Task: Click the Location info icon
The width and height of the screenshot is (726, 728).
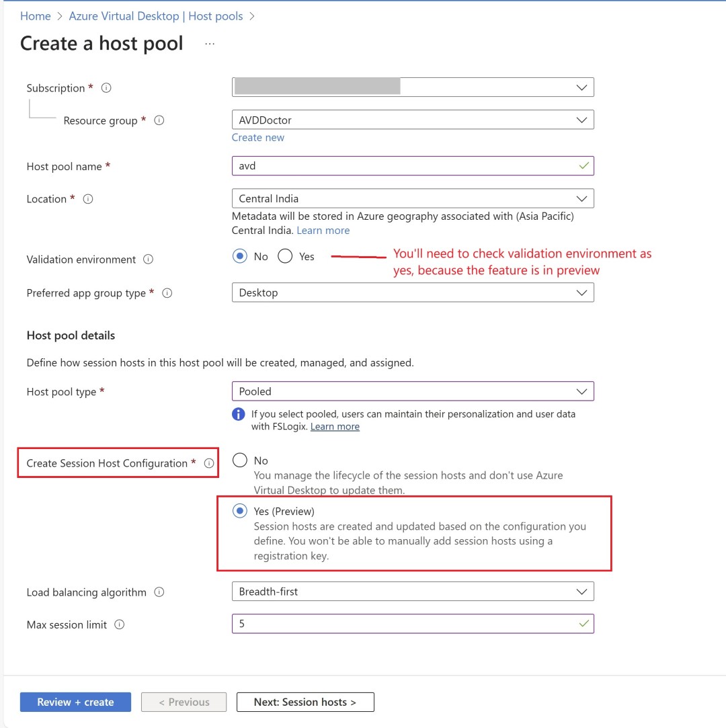Action: point(88,199)
